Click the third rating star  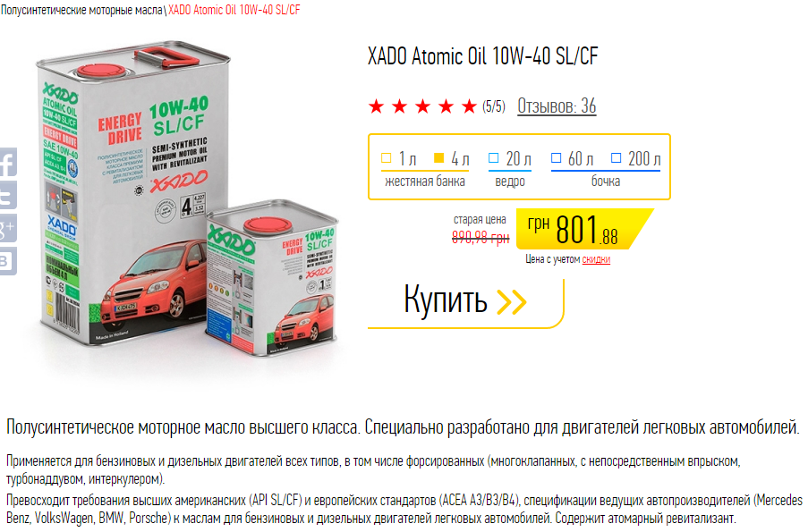(x=422, y=106)
